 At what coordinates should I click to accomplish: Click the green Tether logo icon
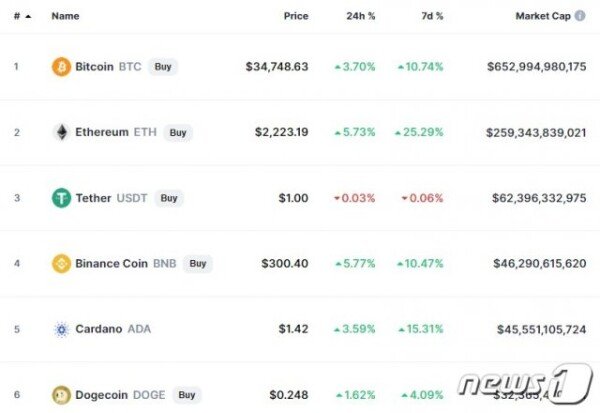coord(61,198)
